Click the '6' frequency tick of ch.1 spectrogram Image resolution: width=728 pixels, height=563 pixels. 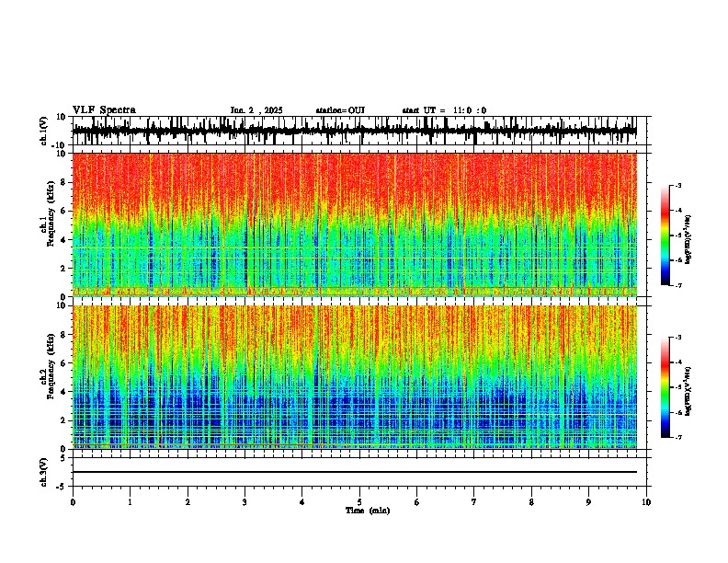click(x=64, y=211)
